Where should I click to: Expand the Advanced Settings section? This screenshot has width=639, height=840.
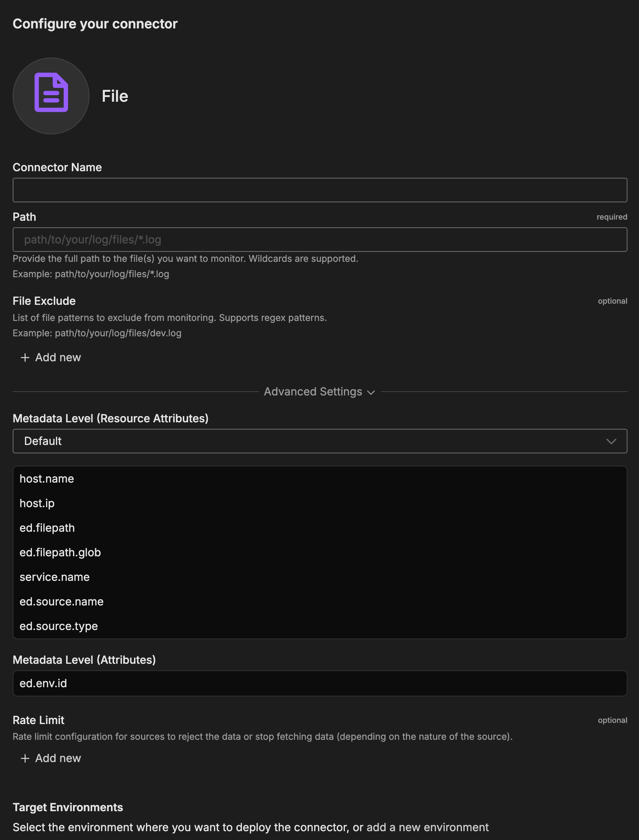(319, 392)
